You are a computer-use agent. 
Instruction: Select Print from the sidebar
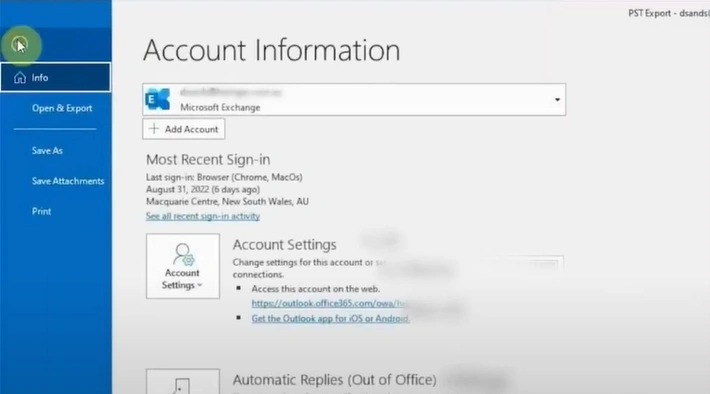(x=41, y=211)
